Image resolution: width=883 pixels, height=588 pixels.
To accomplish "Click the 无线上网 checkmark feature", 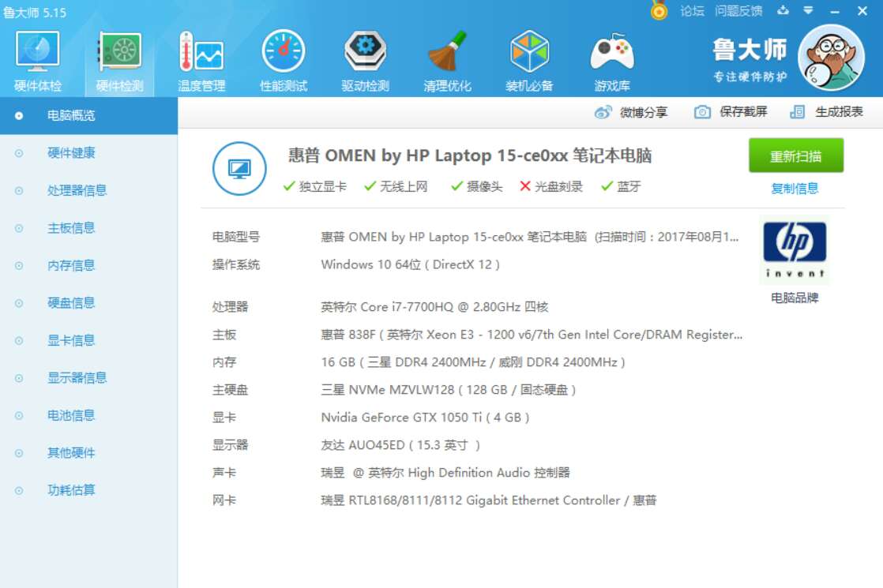I will coord(396,186).
